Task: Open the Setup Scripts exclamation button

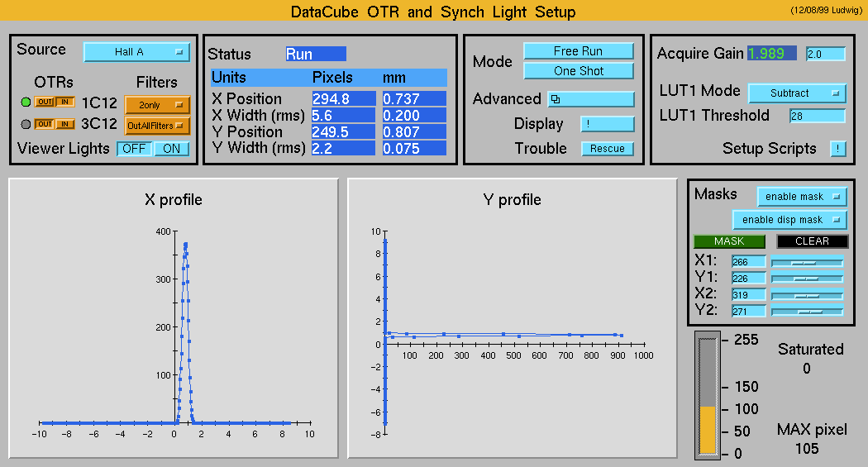Action: [838, 149]
